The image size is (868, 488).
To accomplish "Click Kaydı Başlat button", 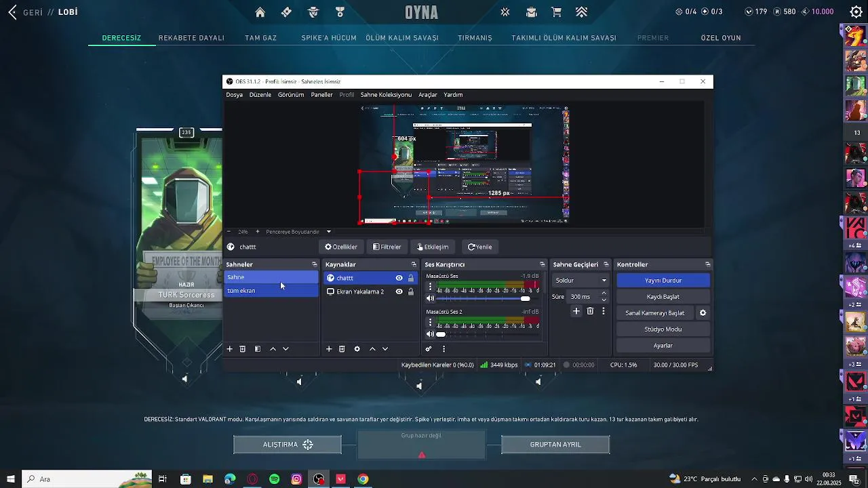I will point(663,297).
